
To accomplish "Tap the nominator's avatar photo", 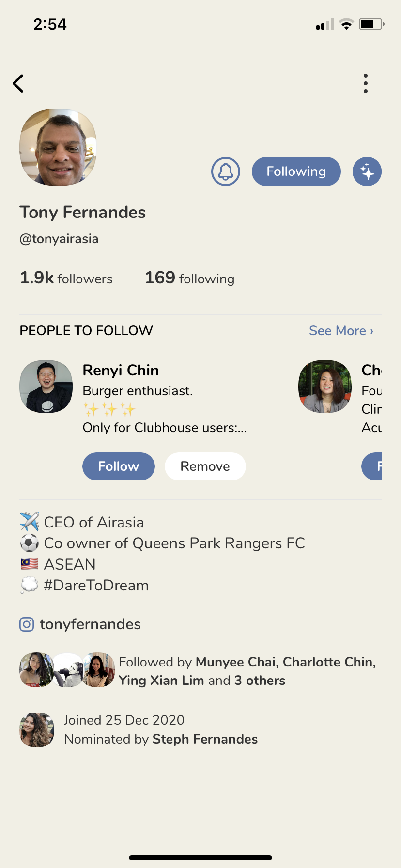I will [x=37, y=730].
